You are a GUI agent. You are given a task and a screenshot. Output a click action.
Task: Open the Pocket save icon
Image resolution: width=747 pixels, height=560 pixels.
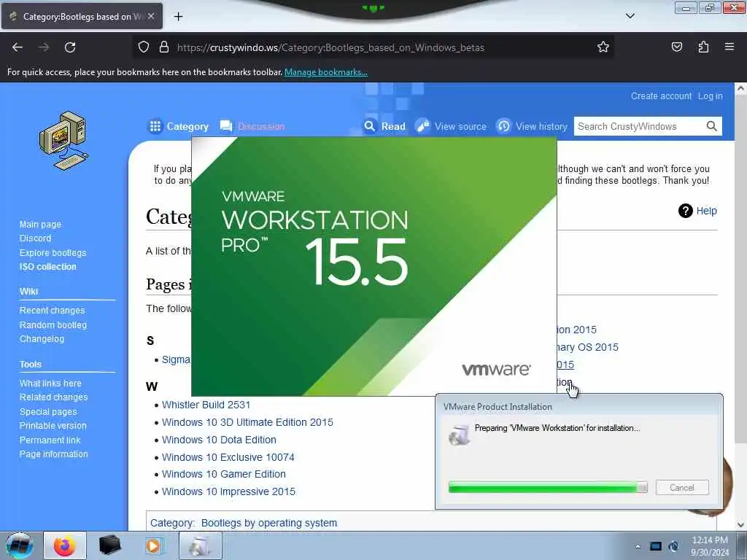tap(676, 47)
